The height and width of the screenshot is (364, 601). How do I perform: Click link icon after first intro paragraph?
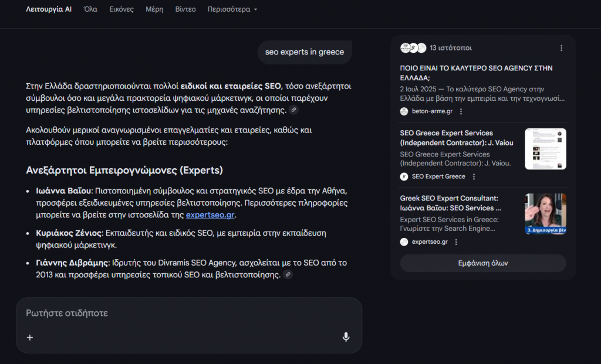tap(294, 110)
